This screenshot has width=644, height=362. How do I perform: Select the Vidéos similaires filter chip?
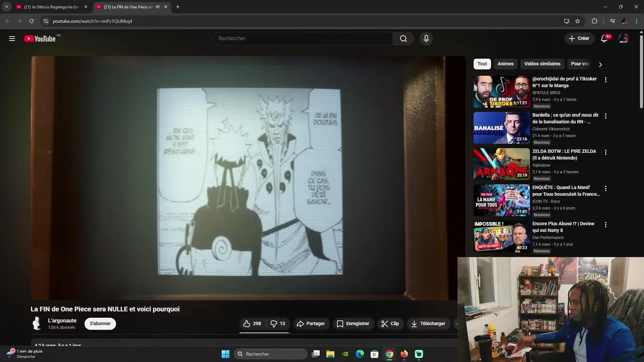tap(542, 64)
